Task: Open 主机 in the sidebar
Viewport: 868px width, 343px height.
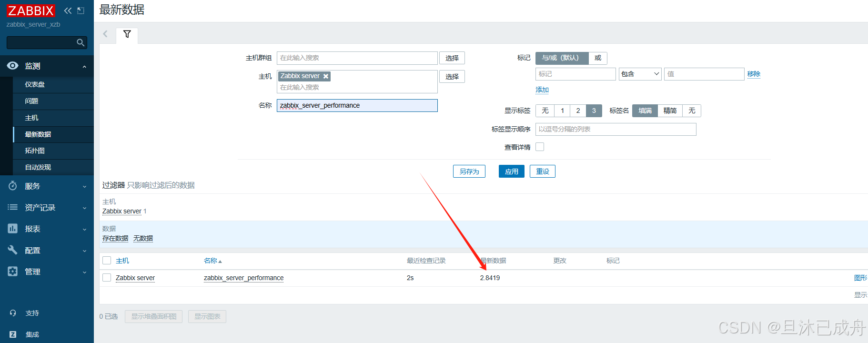Action: click(x=53, y=118)
